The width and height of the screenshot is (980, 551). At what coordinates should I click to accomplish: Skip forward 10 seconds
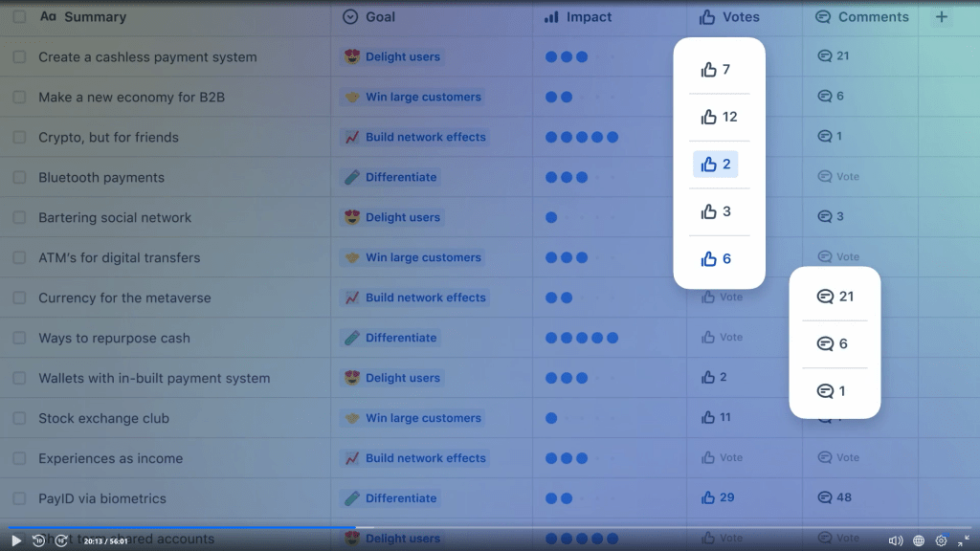tap(60, 540)
